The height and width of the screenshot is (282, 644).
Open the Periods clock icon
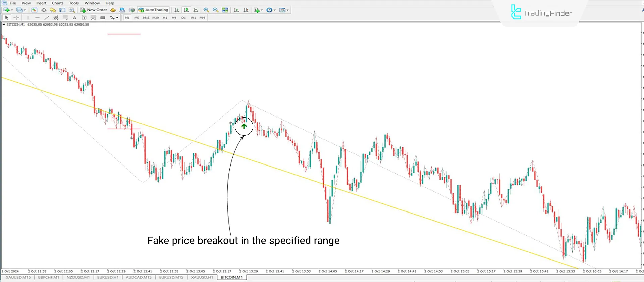click(x=269, y=10)
